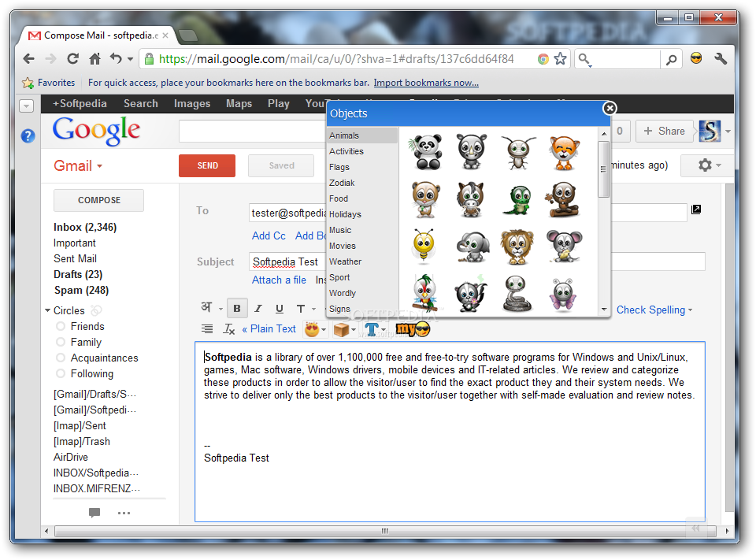756x560 pixels.
Task: Insert the bee emoticon
Action: (424, 246)
